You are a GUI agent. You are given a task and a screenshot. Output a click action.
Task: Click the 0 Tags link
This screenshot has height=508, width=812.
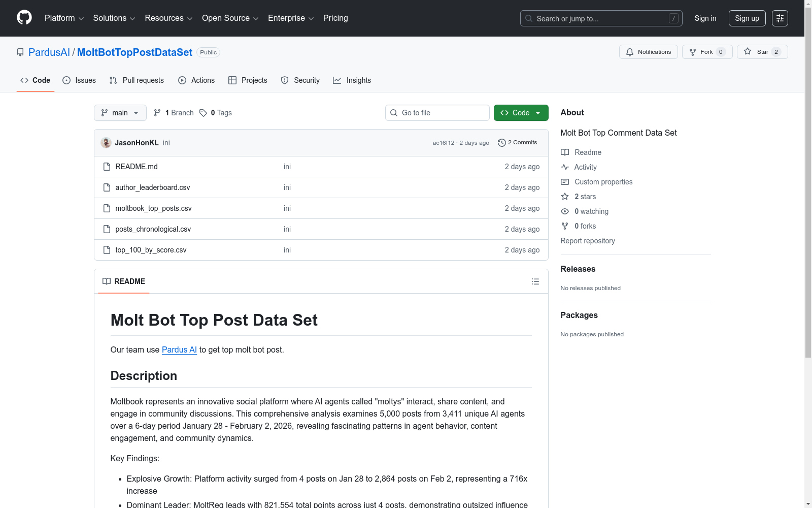pos(216,113)
